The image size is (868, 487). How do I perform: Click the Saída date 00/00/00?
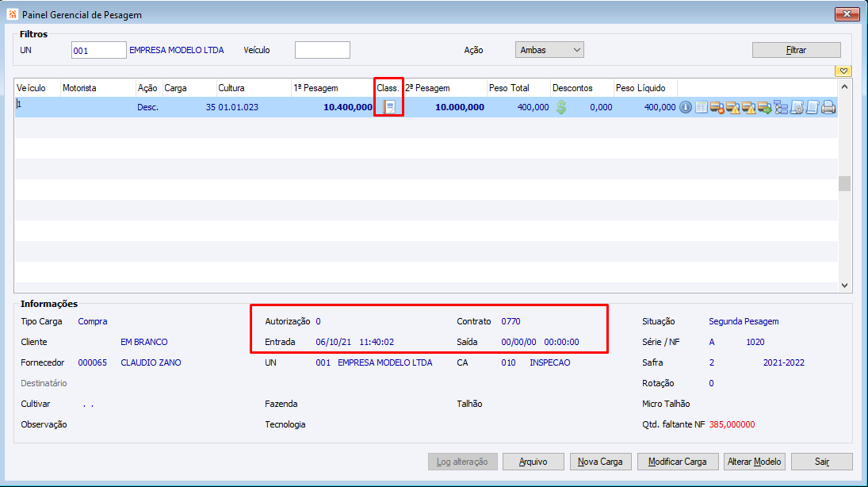click(x=518, y=342)
